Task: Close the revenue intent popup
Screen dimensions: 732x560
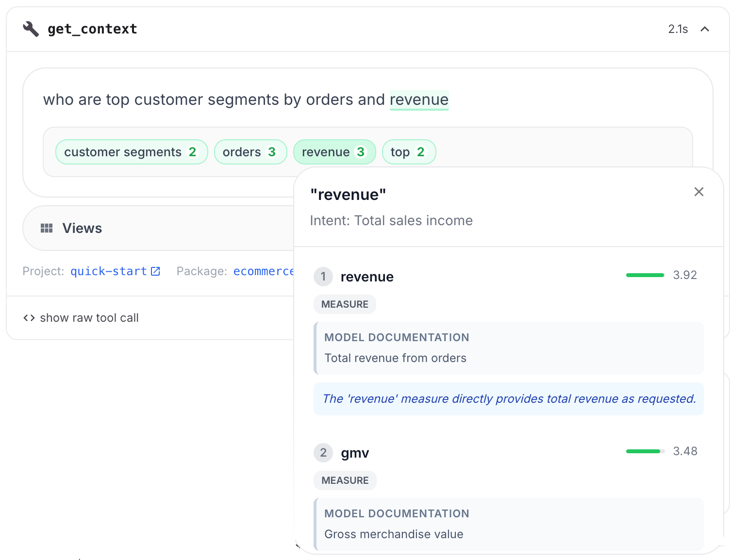Action: 699,192
